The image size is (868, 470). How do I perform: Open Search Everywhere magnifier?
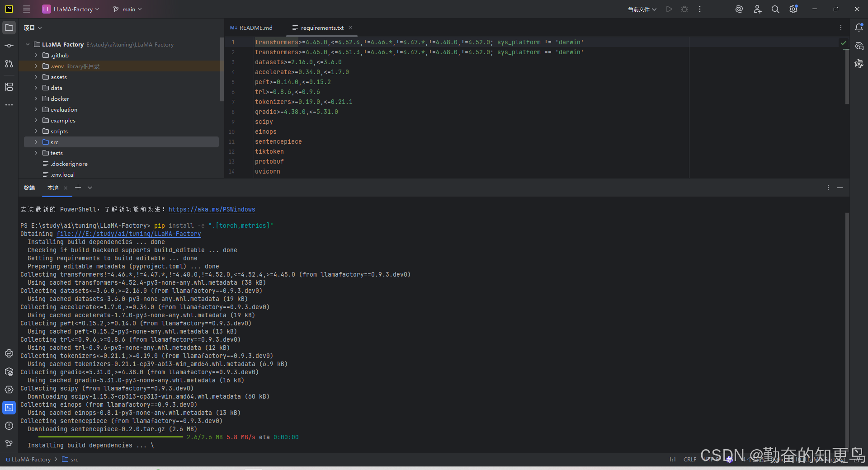click(x=775, y=9)
